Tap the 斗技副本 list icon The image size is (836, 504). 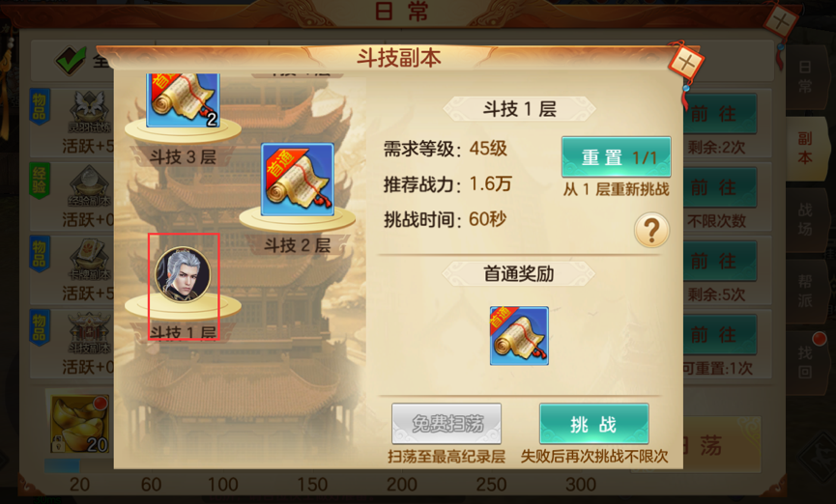(90, 332)
